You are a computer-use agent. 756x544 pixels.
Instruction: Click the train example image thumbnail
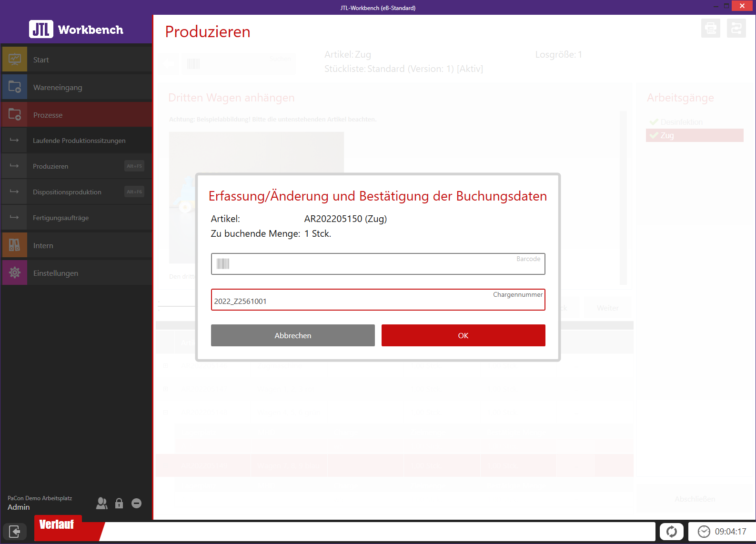coord(256,198)
